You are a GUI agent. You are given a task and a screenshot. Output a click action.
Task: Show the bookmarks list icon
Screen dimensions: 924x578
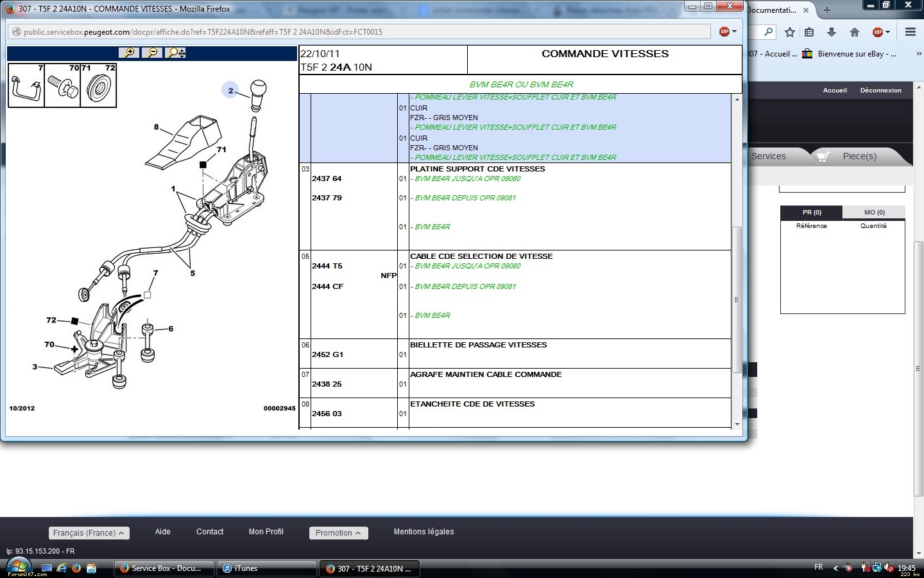click(809, 32)
